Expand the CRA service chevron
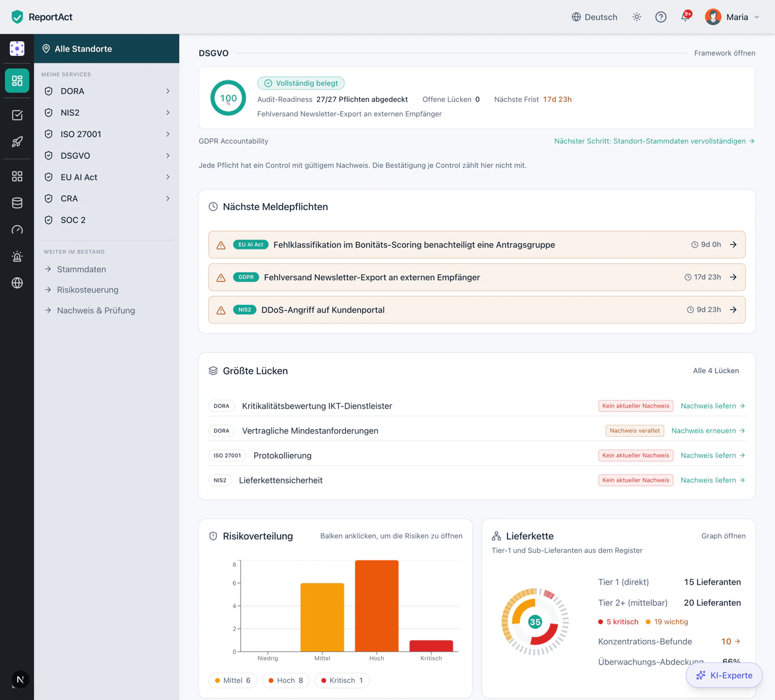The width and height of the screenshot is (775, 700). [x=168, y=199]
